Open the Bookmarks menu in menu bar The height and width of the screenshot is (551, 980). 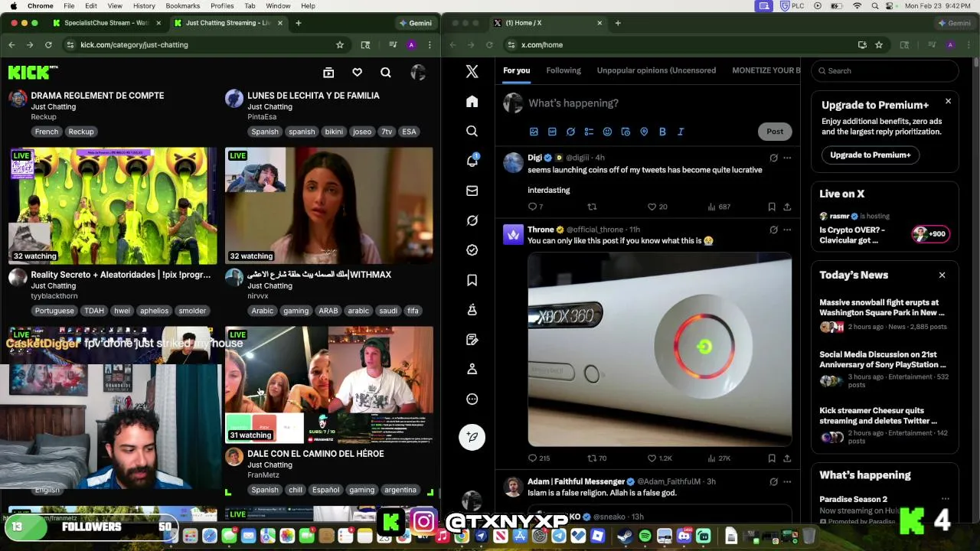click(182, 6)
